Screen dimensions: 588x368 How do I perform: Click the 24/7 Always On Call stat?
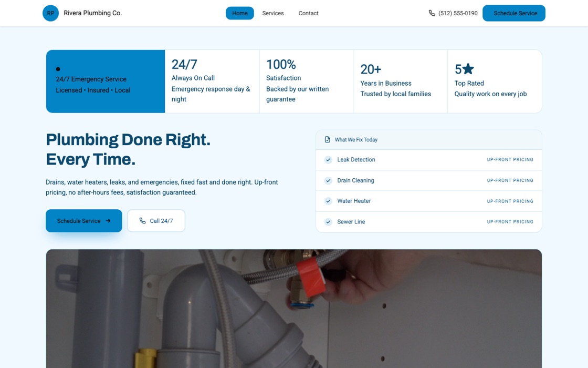pyautogui.click(x=212, y=81)
